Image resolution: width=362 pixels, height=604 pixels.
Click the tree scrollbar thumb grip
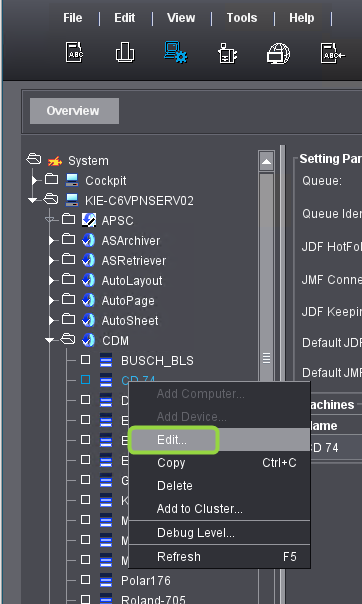click(266, 358)
